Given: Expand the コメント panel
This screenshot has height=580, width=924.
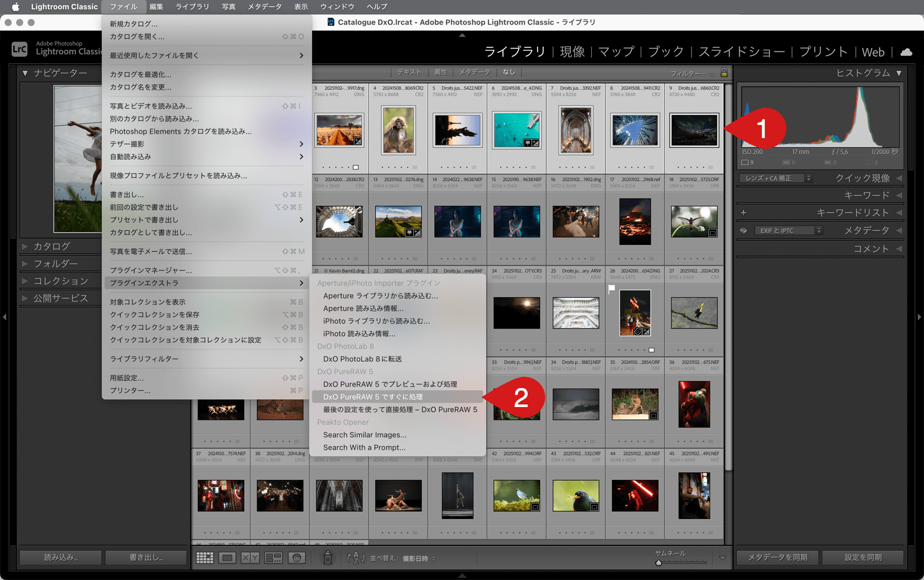Looking at the screenshot, I should [x=899, y=249].
